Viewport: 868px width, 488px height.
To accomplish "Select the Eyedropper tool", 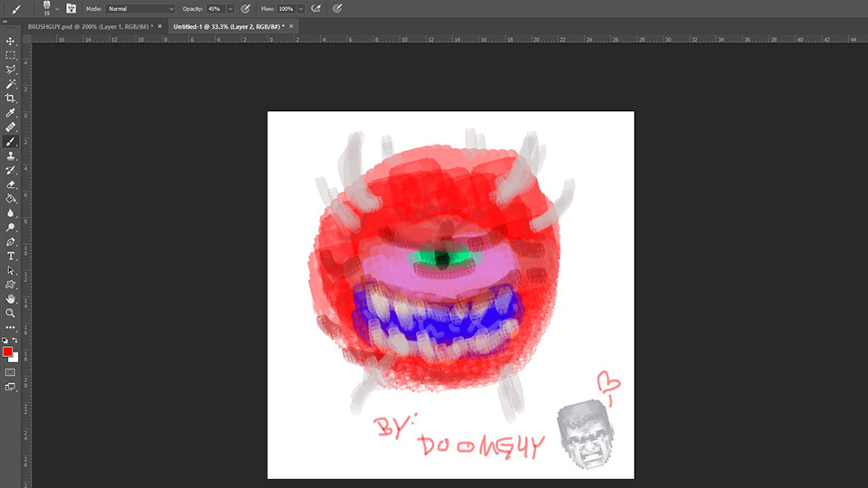I will 10,113.
